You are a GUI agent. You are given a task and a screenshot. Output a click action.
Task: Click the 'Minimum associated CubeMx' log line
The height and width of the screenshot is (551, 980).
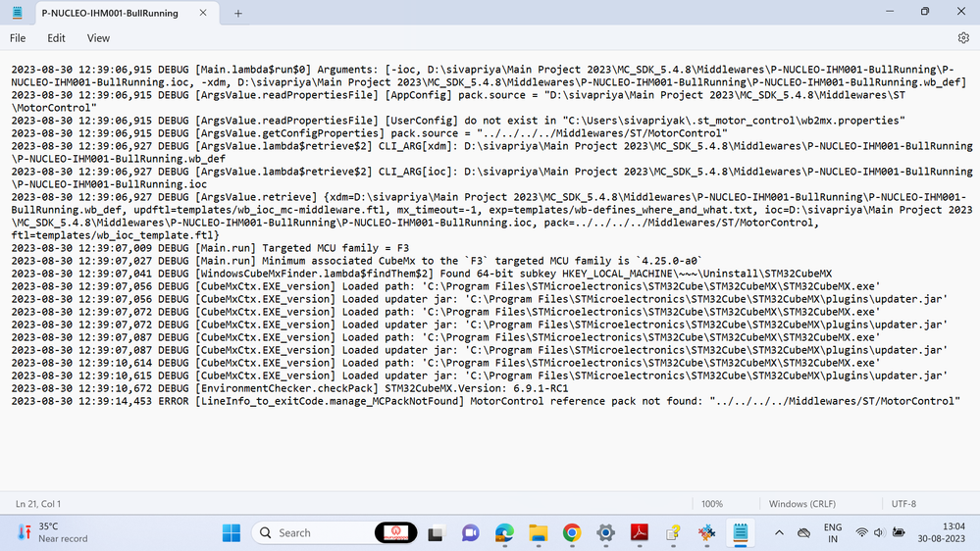(356, 261)
